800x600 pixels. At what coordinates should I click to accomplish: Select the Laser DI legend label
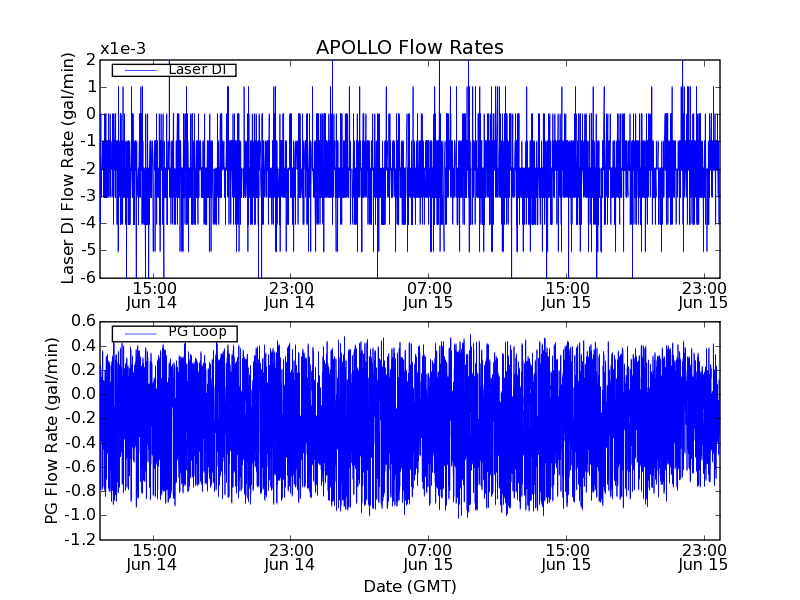[x=201, y=70]
